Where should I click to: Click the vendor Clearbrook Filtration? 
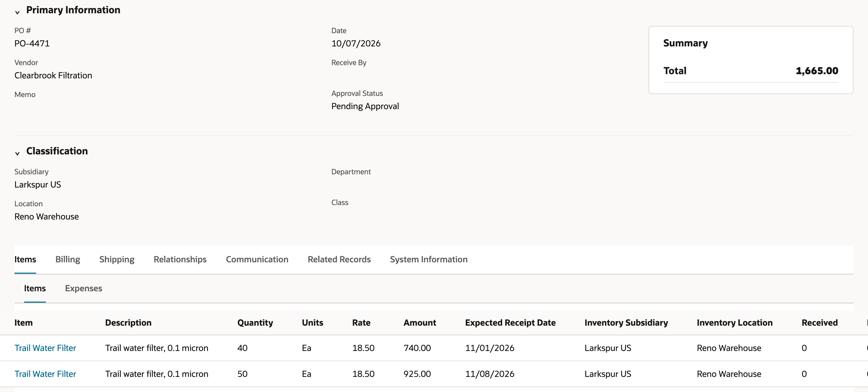point(53,75)
